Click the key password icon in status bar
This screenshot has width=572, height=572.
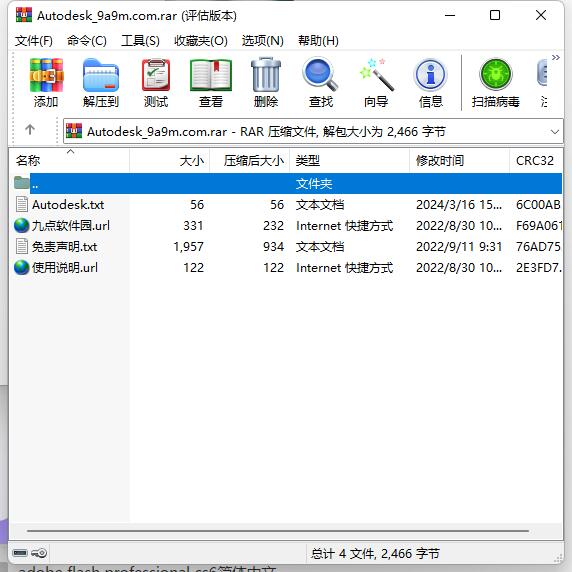point(39,553)
